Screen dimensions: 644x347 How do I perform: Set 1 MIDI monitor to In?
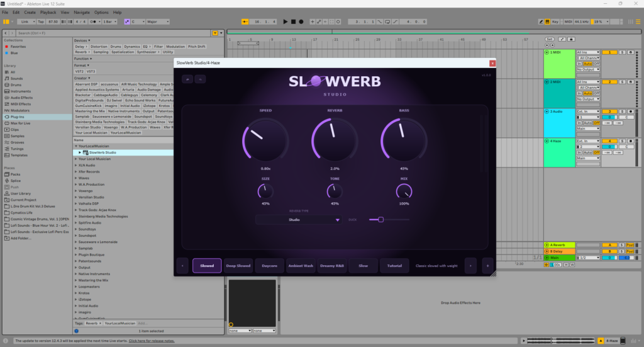pyautogui.click(x=579, y=64)
